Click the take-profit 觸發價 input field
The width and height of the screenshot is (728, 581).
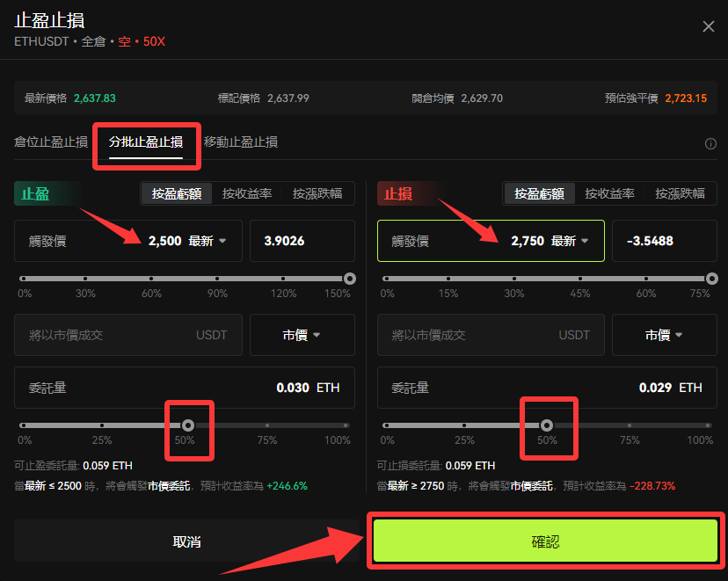pyautogui.click(x=128, y=241)
